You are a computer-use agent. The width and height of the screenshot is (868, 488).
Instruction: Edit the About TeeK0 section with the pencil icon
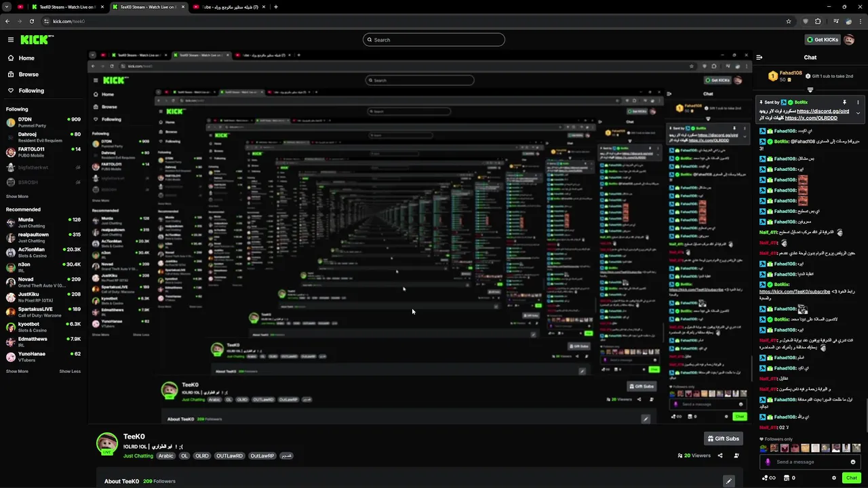point(728,481)
